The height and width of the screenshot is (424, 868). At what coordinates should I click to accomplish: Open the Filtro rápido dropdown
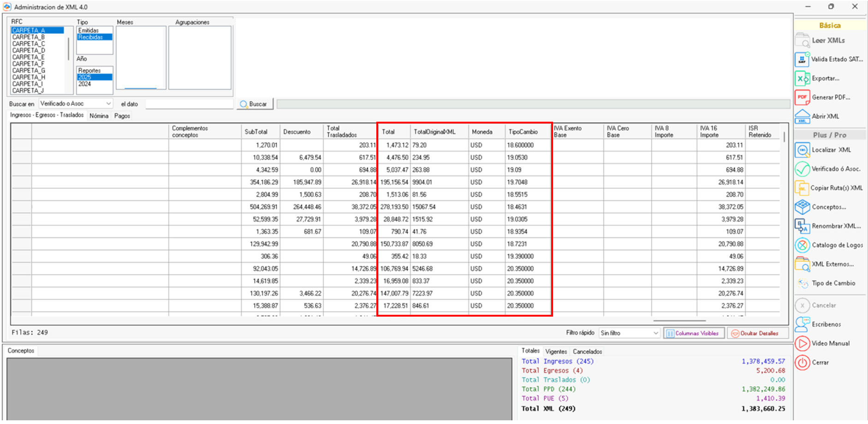[655, 333]
